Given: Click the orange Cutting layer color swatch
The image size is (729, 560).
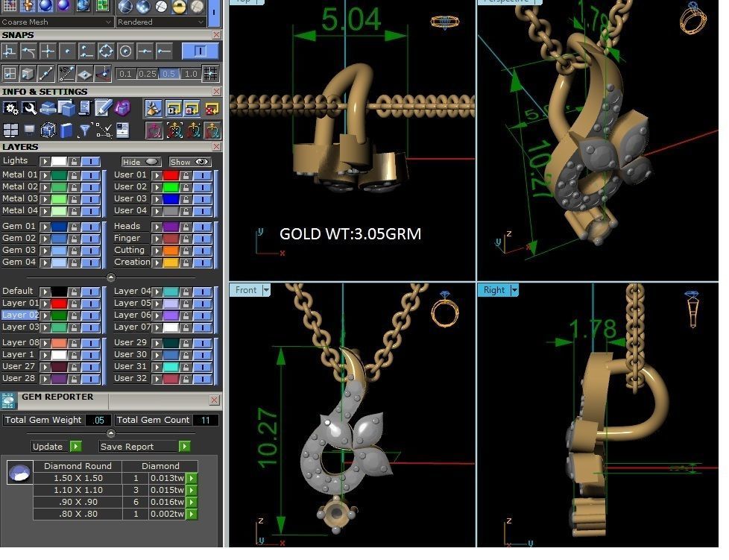Looking at the screenshot, I should [x=171, y=251].
